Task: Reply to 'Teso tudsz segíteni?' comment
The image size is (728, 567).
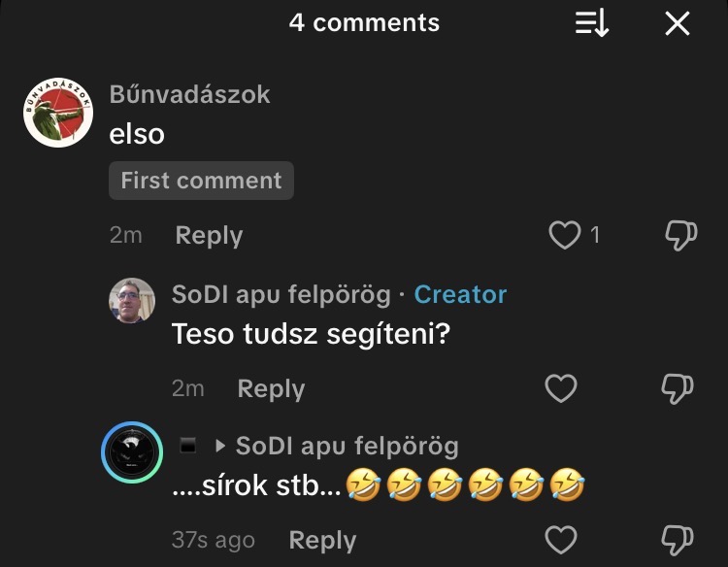Action: (271, 389)
